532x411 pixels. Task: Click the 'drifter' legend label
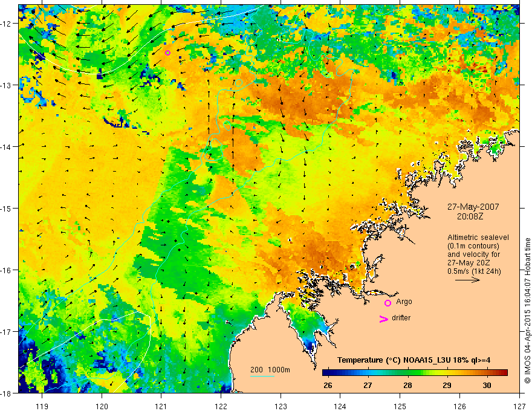click(x=401, y=318)
